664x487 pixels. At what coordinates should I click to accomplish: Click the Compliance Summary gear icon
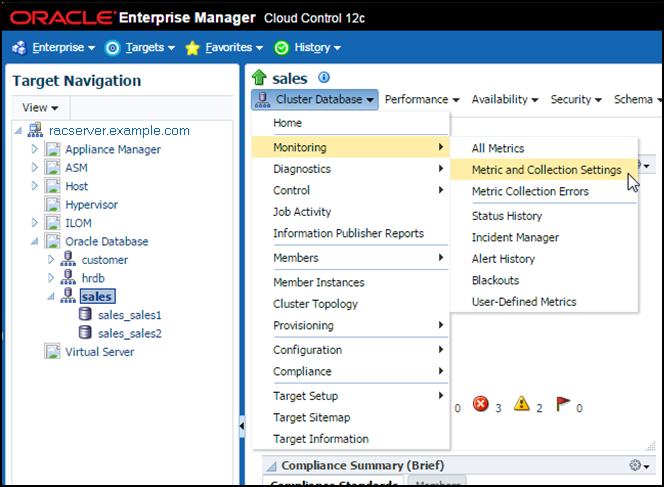635,465
